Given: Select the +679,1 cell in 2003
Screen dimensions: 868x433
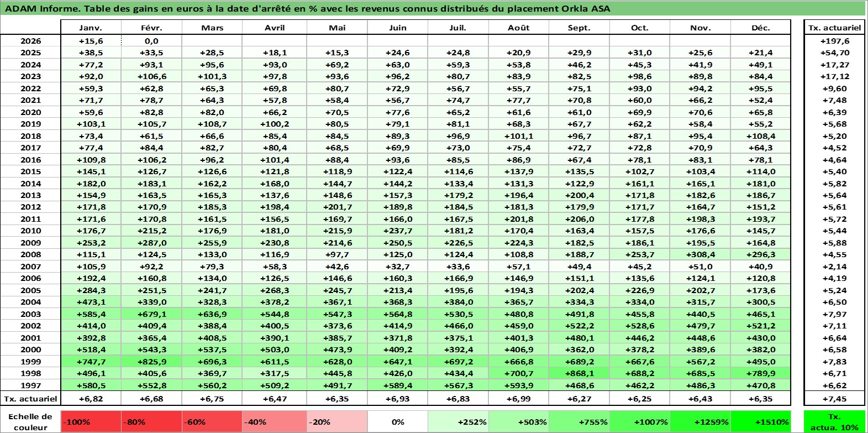Looking at the screenshot, I should (x=151, y=314).
